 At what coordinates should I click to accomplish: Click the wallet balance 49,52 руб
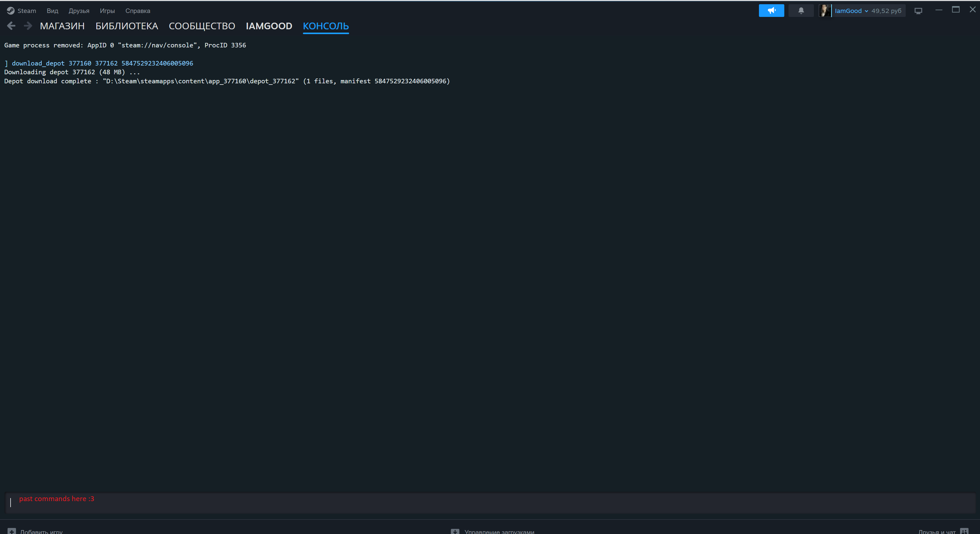click(x=886, y=11)
